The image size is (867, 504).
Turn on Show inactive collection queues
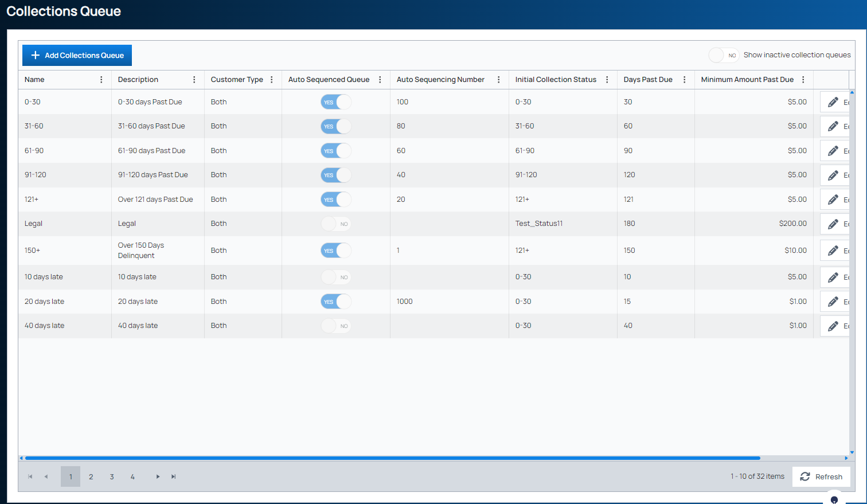tap(724, 55)
